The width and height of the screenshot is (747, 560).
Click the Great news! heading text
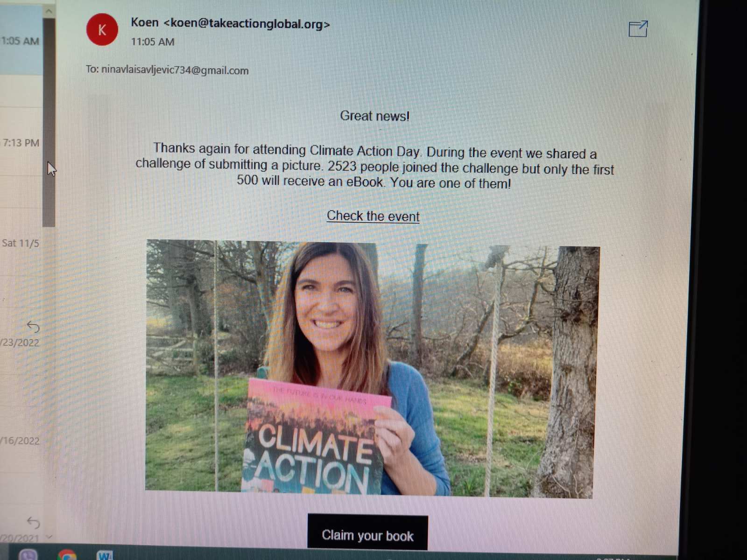[x=374, y=116]
